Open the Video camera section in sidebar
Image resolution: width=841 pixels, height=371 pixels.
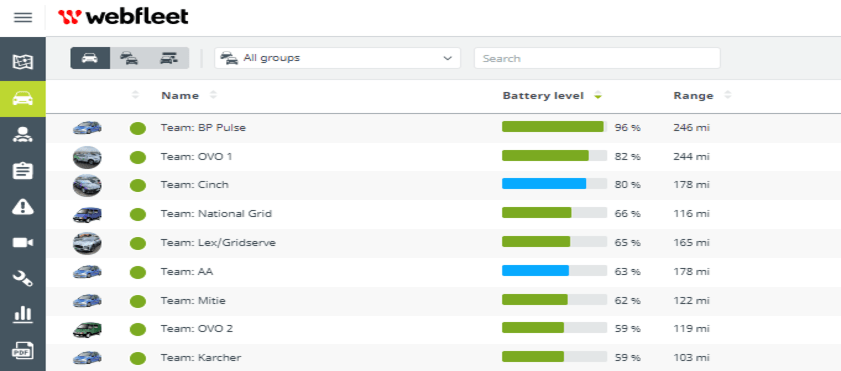click(23, 243)
